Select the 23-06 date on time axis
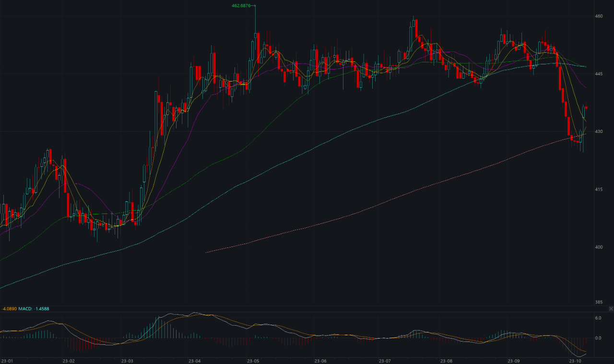This screenshot has height=364, width=614. click(x=320, y=361)
